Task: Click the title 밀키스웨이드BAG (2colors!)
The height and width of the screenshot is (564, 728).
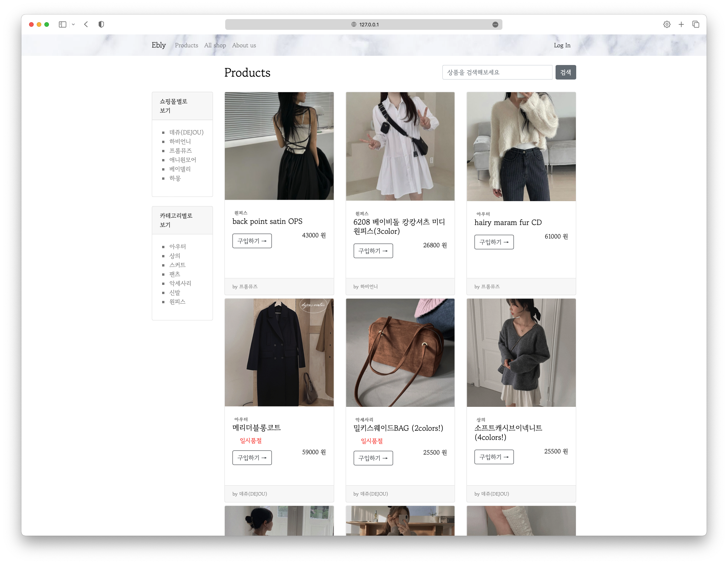Action: click(x=398, y=428)
